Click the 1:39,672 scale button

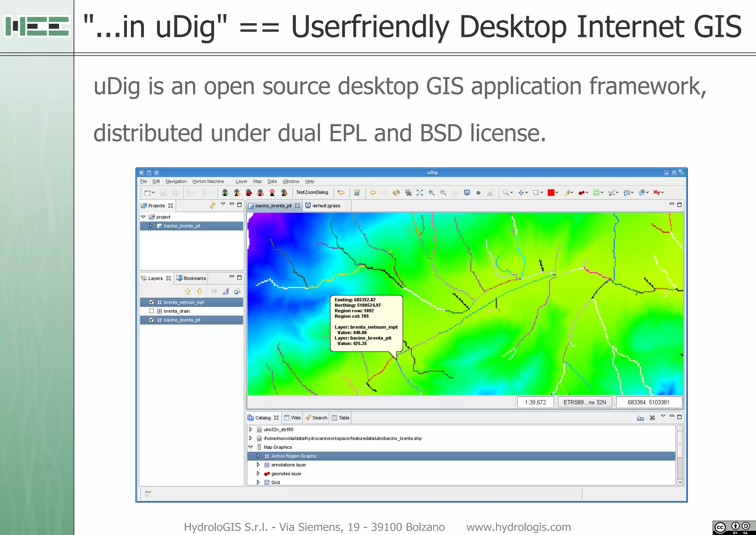click(535, 402)
